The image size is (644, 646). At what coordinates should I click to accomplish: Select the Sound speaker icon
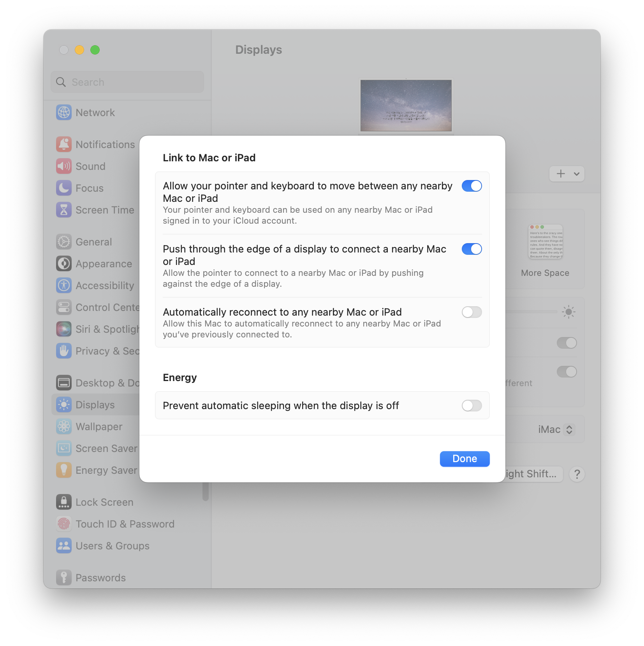point(64,166)
